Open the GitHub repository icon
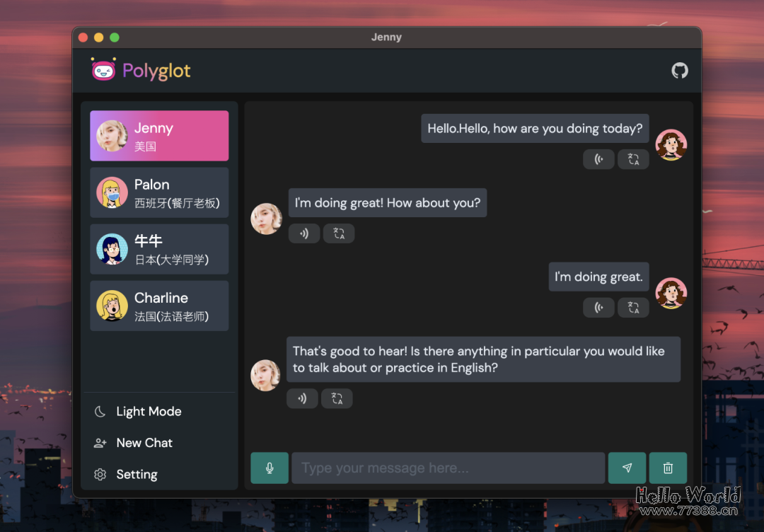Screen dimensions: 764x532 (x=679, y=71)
